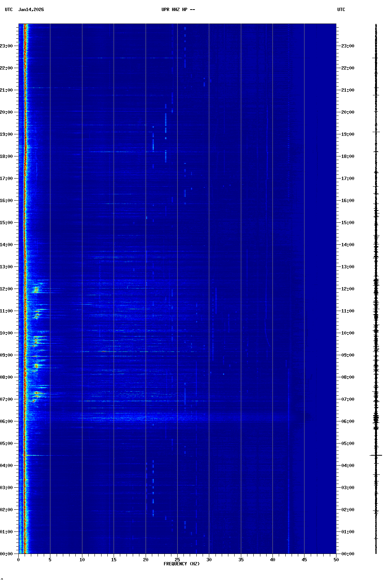
Task: Click the red 1 Hz energy line at 15:00
Action: [25, 222]
